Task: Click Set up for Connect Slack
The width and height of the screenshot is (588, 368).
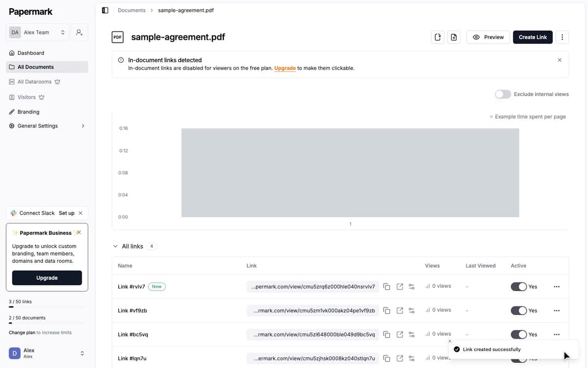Action: [x=67, y=213]
